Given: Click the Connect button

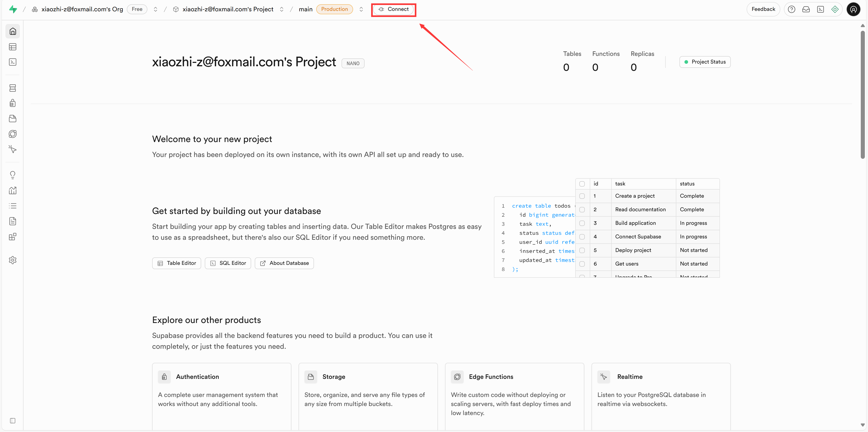Looking at the screenshot, I should (x=393, y=9).
